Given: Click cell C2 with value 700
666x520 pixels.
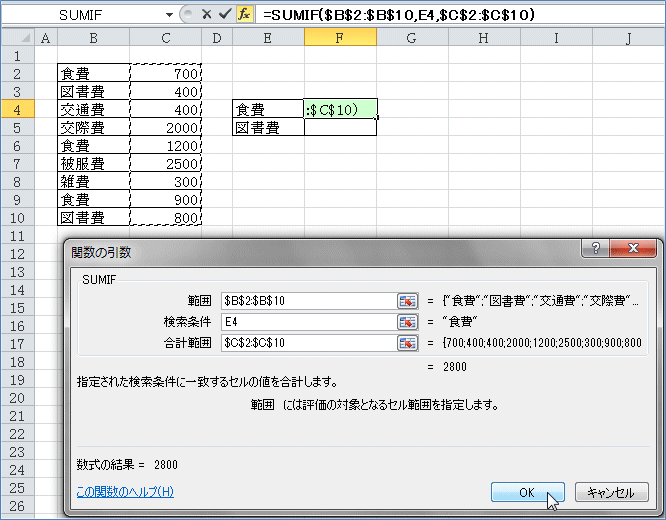Looking at the screenshot, I should pos(166,73).
